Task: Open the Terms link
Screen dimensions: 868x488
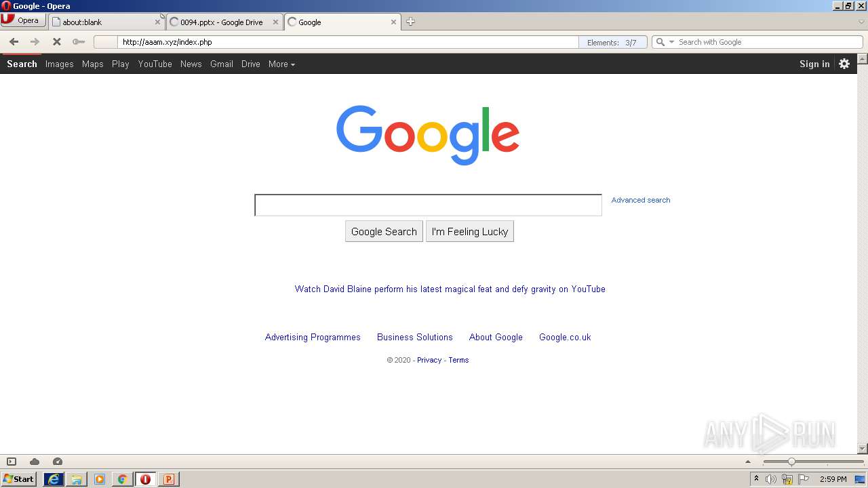Action: pos(458,360)
